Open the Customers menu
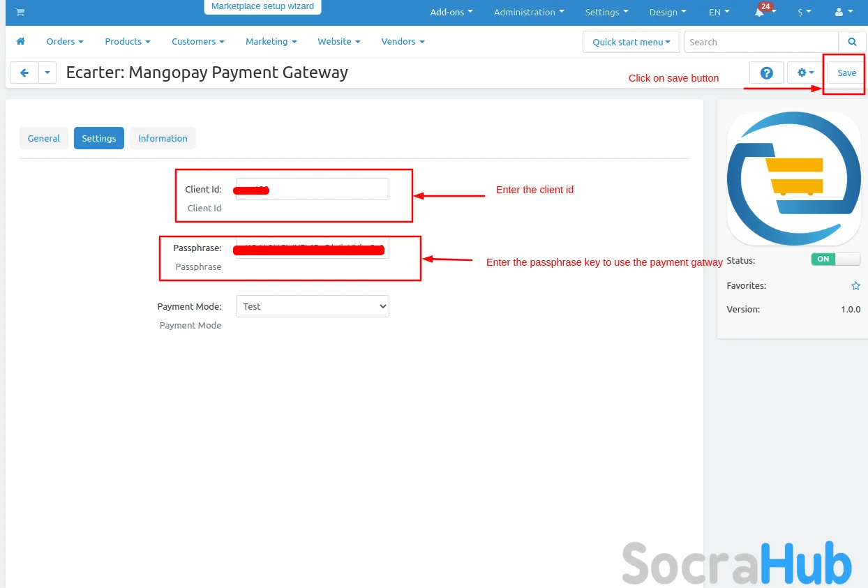This screenshot has height=588, width=868. click(198, 42)
